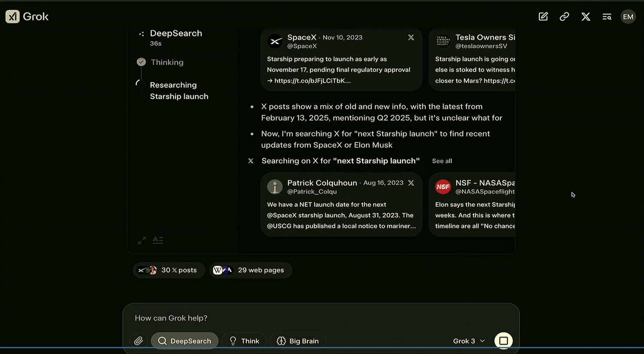644x354 pixels.
Task: Stop the response generation
Action: point(503,341)
